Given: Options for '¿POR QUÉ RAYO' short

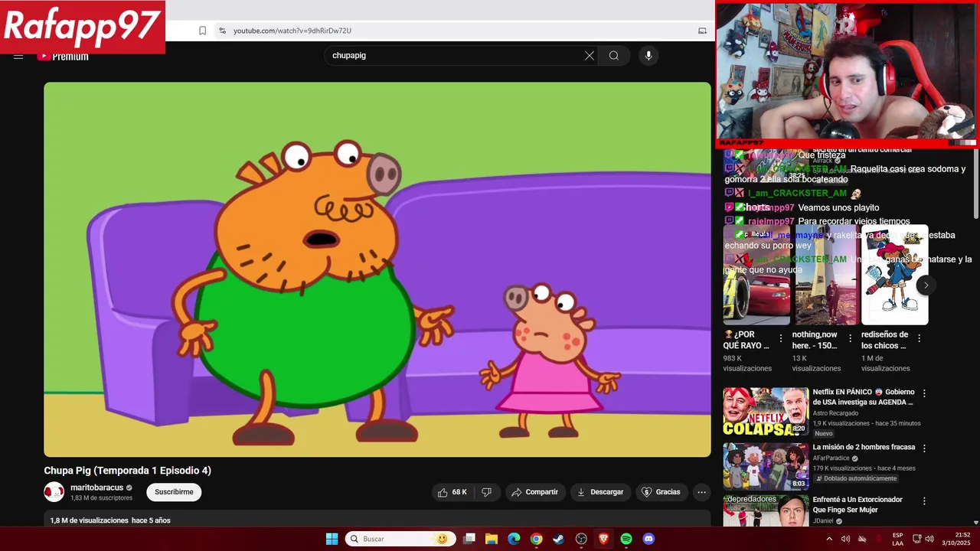Looking at the screenshot, I should tap(781, 338).
